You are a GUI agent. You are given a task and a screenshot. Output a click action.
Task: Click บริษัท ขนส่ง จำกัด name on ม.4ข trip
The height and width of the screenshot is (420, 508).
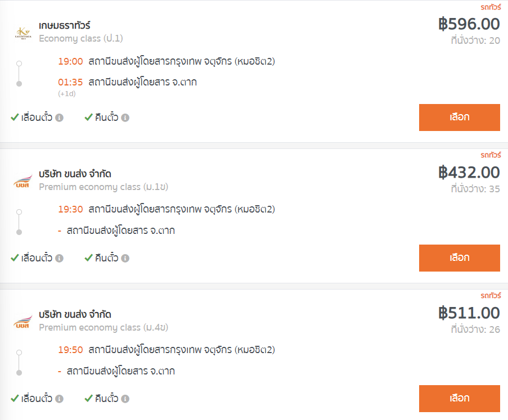tap(75, 314)
